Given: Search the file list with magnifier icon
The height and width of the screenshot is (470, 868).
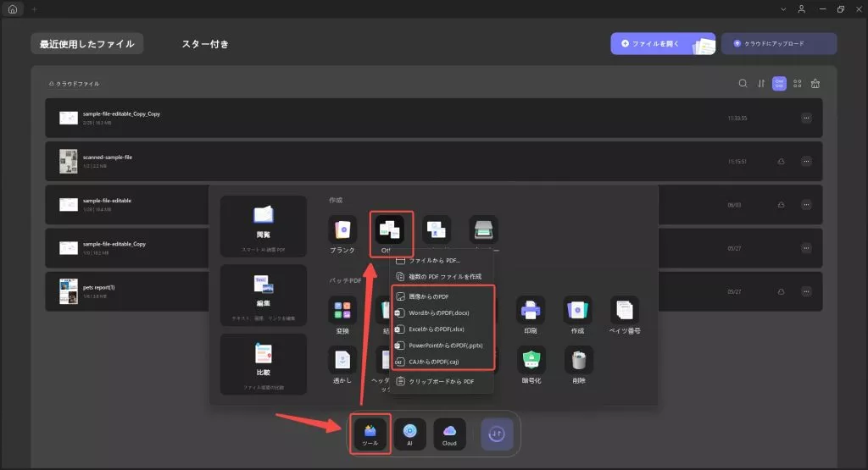Looking at the screenshot, I should [x=743, y=84].
